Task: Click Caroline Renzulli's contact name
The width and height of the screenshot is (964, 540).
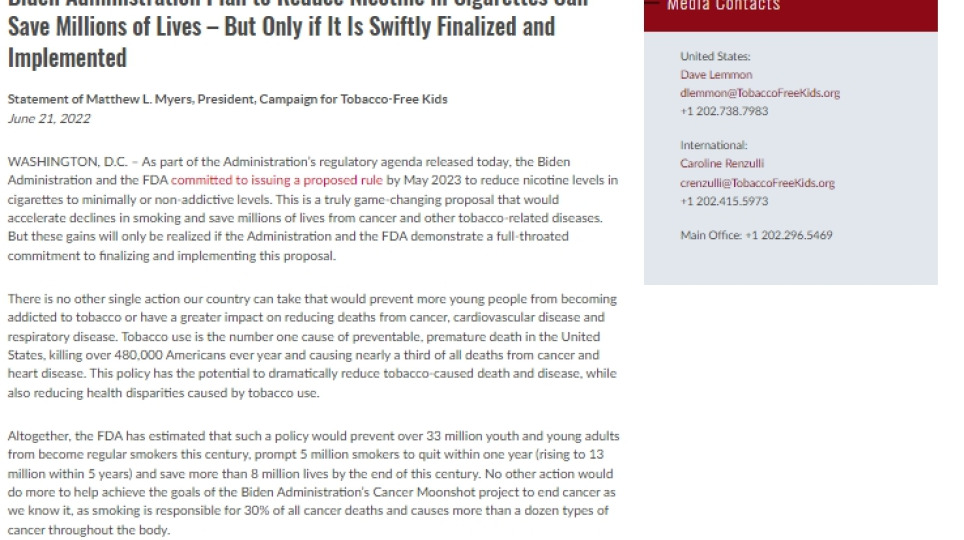Action: [x=723, y=164]
